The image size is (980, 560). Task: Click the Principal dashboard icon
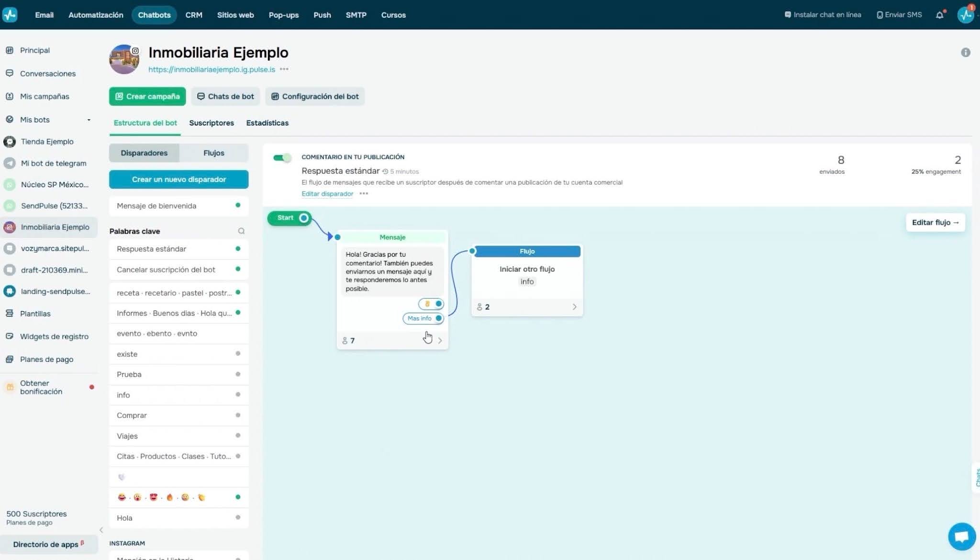point(10,50)
